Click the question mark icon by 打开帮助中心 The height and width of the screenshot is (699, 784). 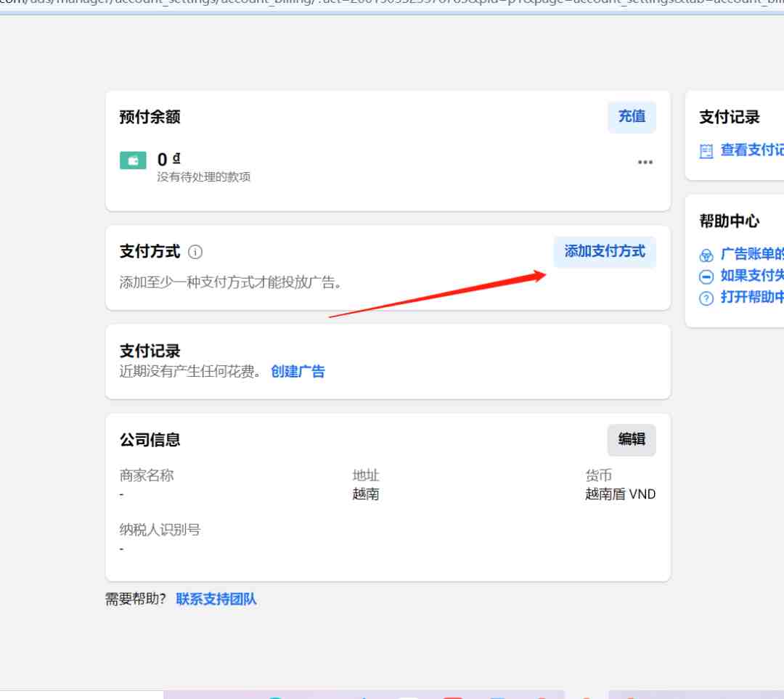[706, 298]
